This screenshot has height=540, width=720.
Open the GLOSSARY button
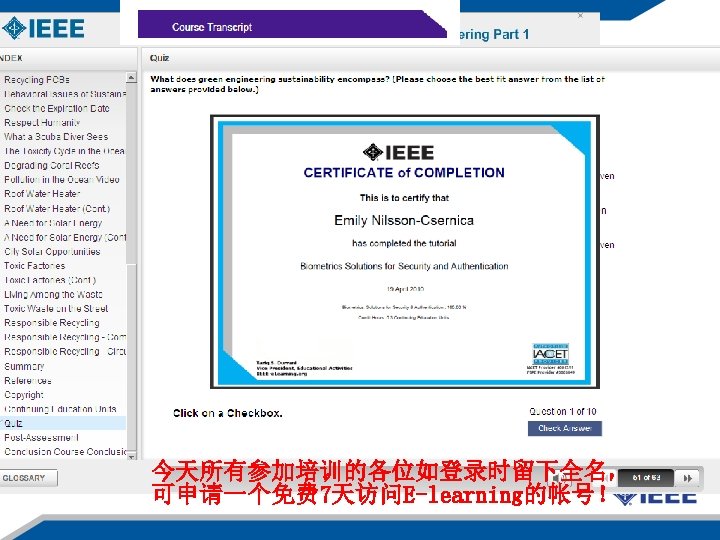coord(28,478)
